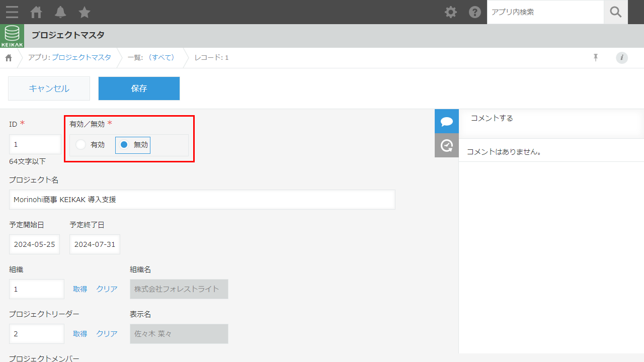Open settings gear icon
Screen dimensions: 644x362
(x=451, y=12)
